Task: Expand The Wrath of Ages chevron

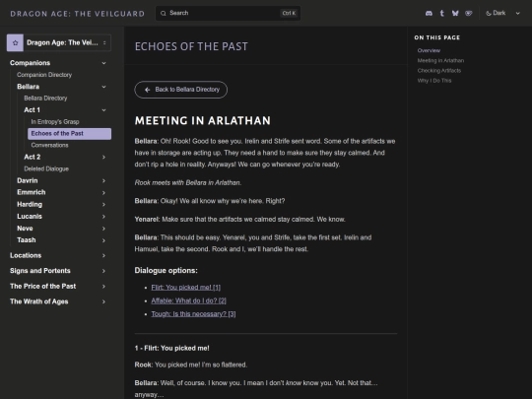Action: click(103, 301)
